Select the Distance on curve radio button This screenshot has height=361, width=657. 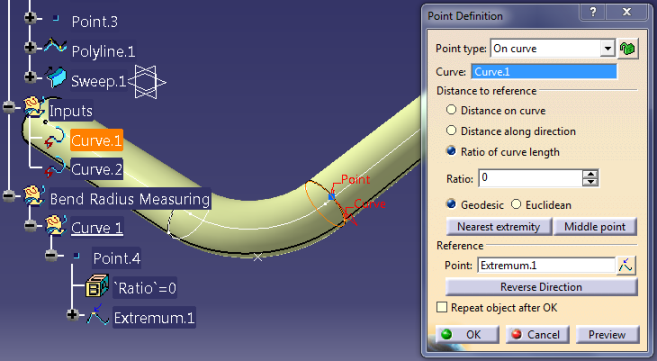tap(451, 110)
